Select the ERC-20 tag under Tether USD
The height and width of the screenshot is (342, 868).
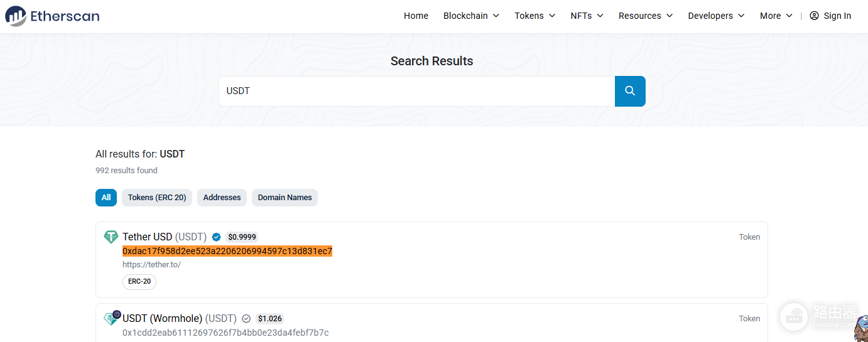pyautogui.click(x=139, y=282)
